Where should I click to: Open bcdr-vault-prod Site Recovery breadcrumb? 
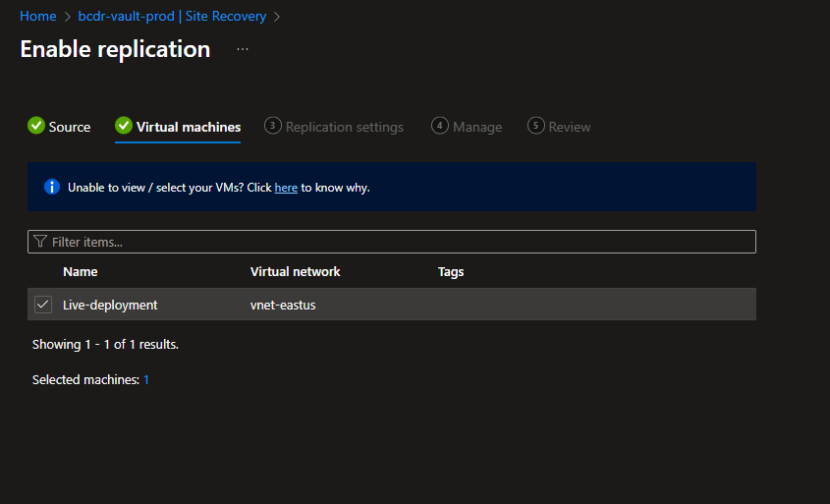click(x=172, y=17)
